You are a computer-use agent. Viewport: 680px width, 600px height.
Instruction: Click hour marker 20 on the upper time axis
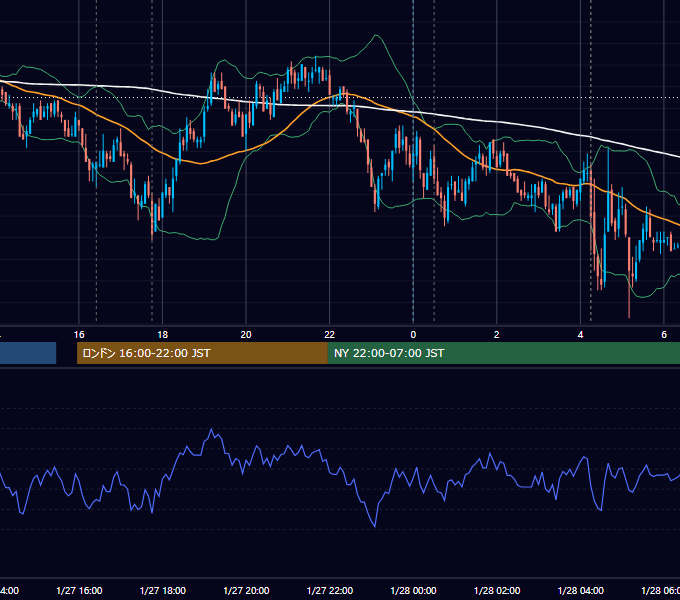[x=246, y=335]
